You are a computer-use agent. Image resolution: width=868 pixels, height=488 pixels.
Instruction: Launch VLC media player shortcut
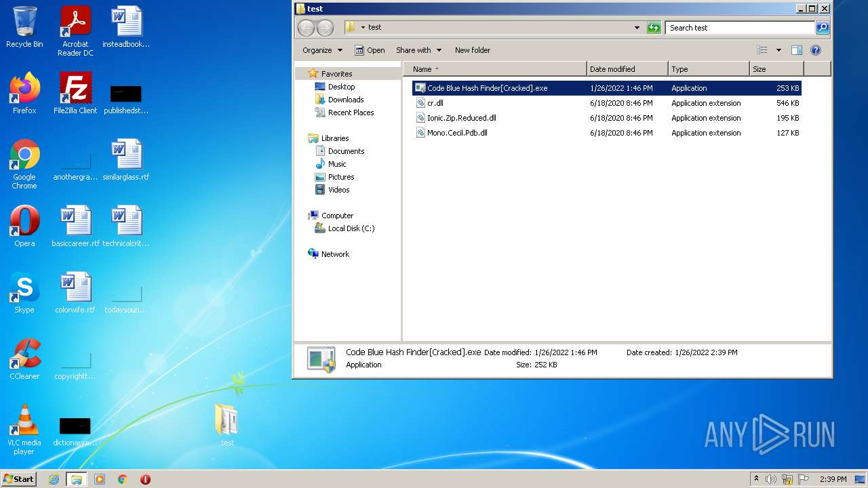pos(24,430)
